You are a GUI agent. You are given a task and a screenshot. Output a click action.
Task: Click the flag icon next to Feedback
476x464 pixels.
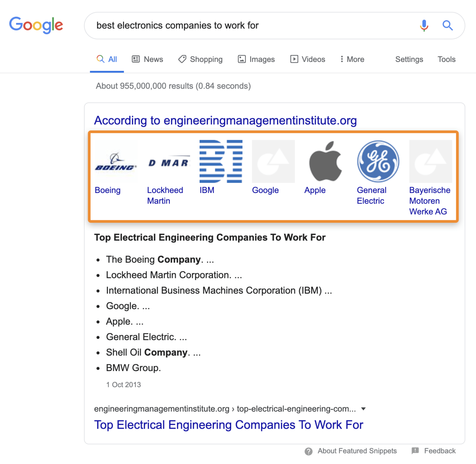pyautogui.click(x=415, y=451)
